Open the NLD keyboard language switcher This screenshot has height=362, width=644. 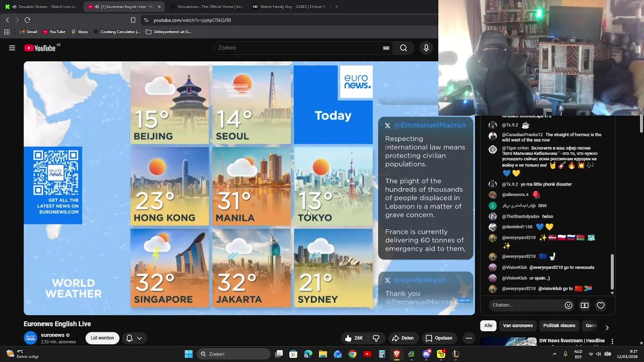tap(579, 354)
